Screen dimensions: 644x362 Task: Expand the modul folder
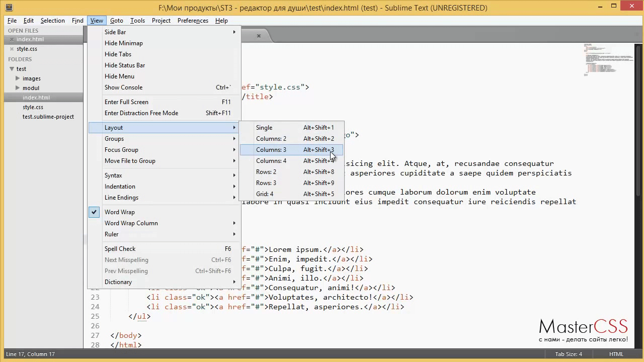(18, 88)
